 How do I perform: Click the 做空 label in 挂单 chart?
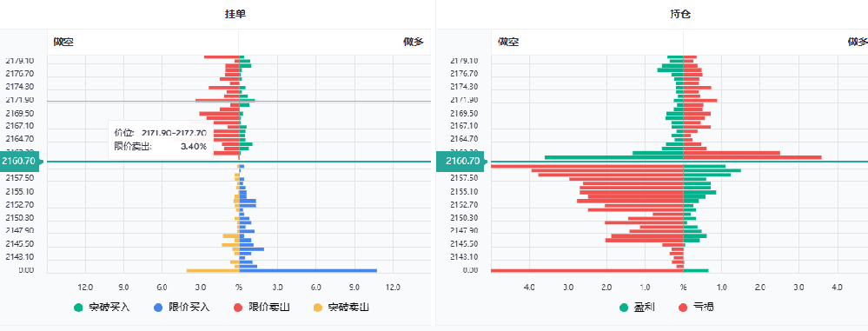[63, 42]
